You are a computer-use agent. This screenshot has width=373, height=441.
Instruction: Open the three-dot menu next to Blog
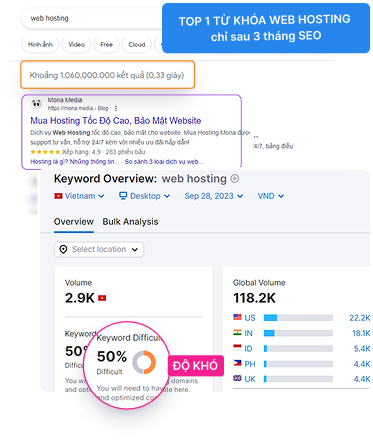[116, 108]
